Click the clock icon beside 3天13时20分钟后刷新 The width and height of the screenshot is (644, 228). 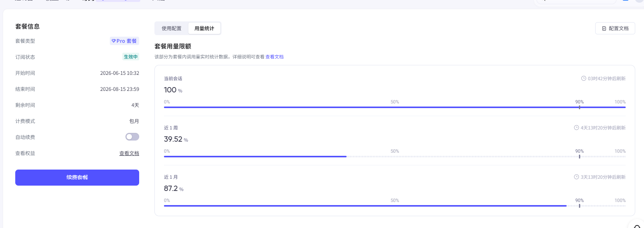pos(577,177)
